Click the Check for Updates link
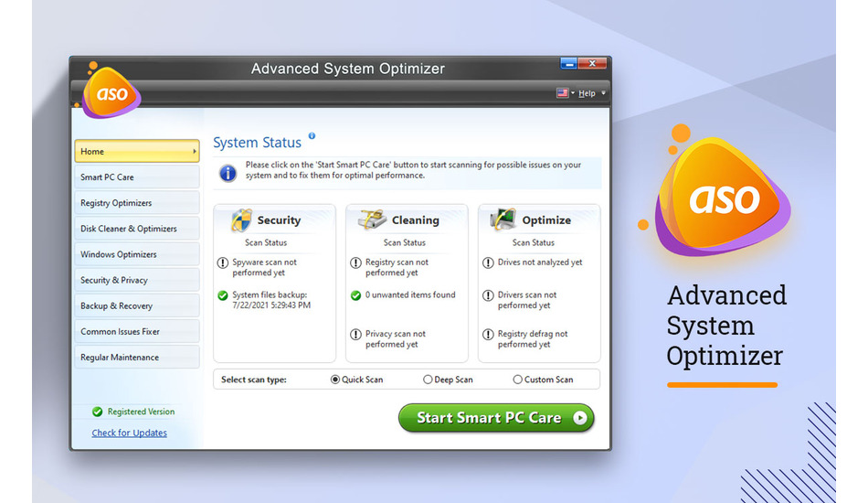This screenshot has height=503, width=868. 129,433
